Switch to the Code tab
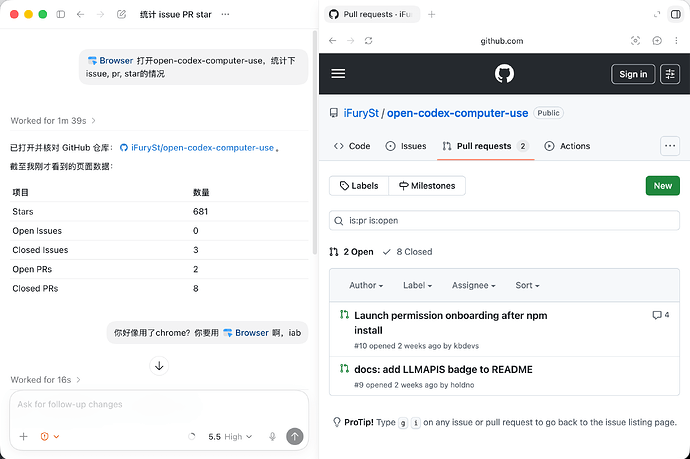 pyautogui.click(x=352, y=146)
